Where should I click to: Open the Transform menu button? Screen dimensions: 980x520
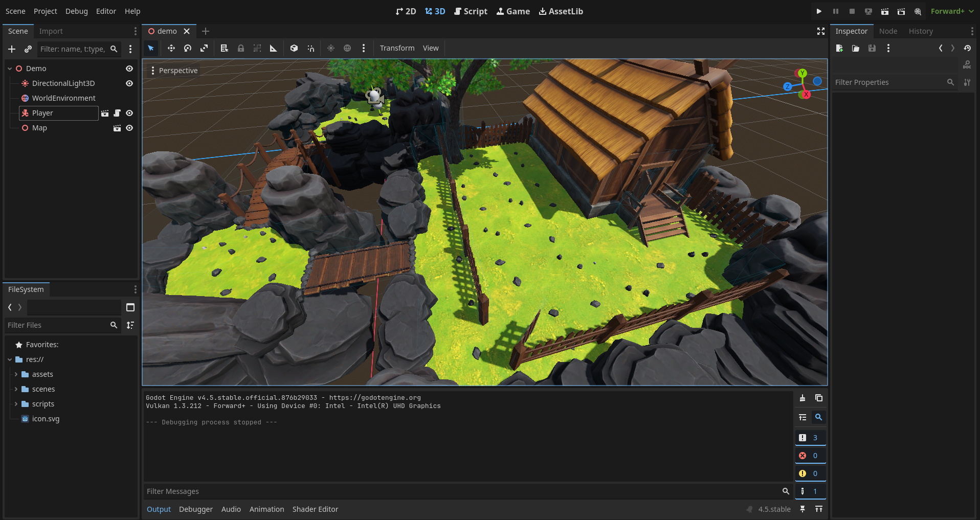(x=397, y=48)
